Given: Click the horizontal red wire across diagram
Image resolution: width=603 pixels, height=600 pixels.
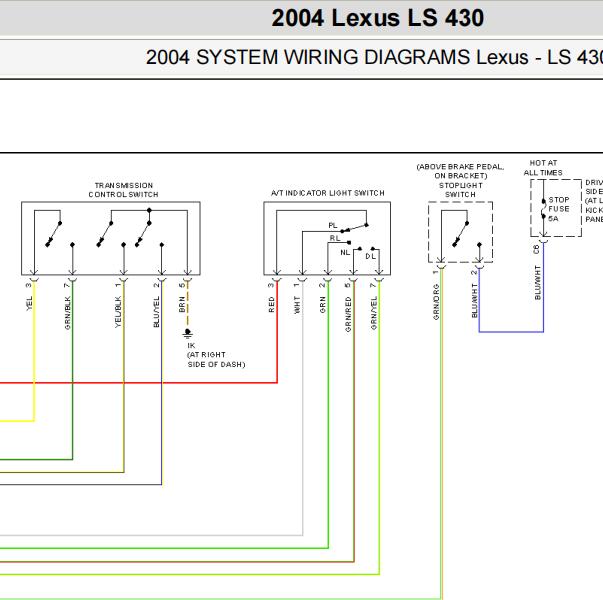Looking at the screenshot, I should (138, 383).
